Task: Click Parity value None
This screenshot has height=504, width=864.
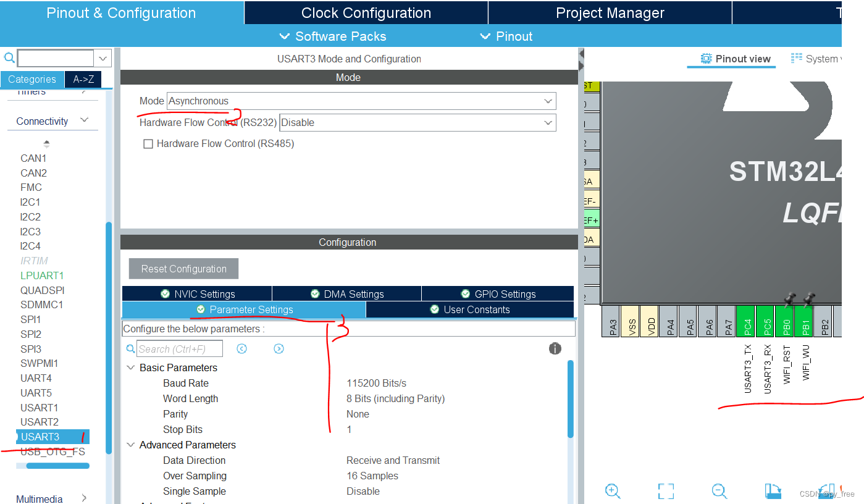Action: pos(358,414)
